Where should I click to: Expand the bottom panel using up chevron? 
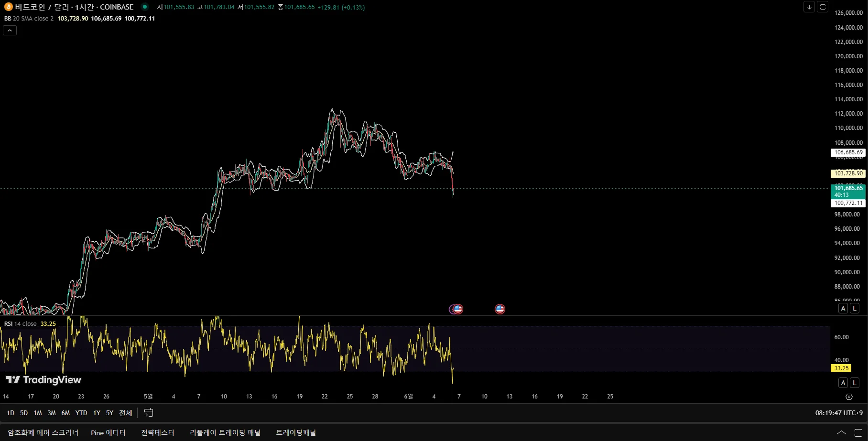841,433
